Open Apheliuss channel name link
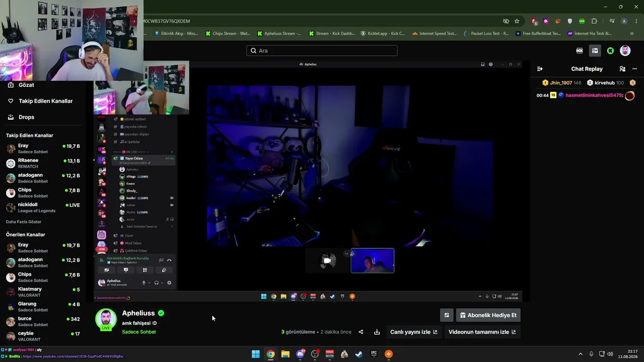 click(138, 313)
